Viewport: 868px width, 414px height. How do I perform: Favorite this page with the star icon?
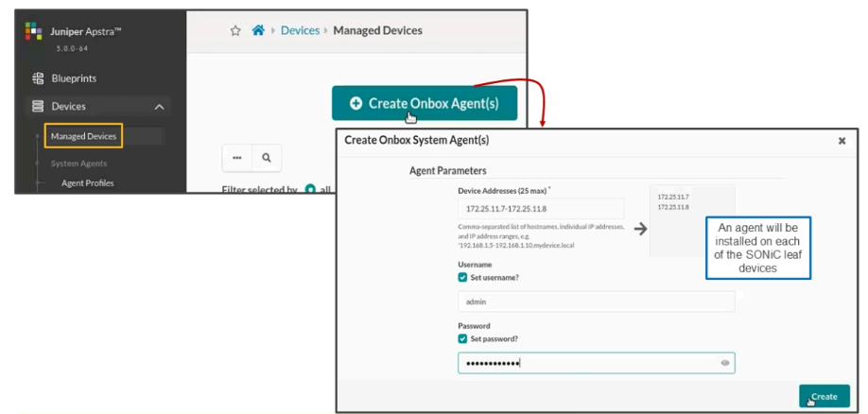click(x=235, y=31)
